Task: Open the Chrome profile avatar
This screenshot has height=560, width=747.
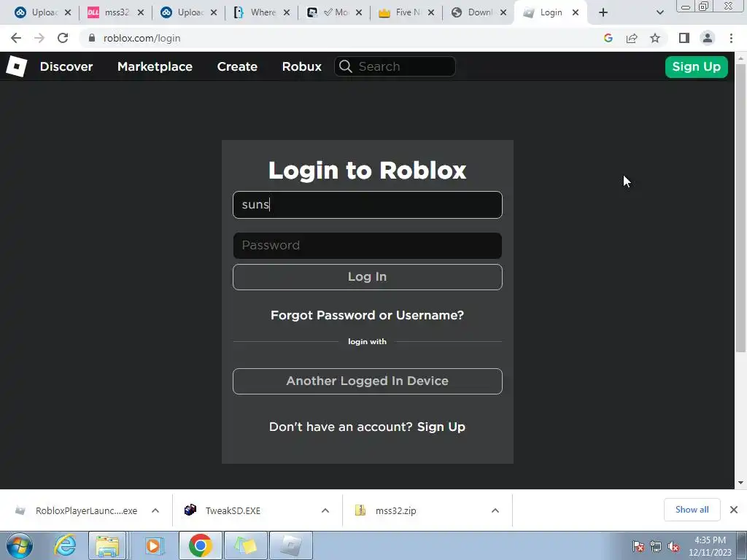Action: (708, 38)
